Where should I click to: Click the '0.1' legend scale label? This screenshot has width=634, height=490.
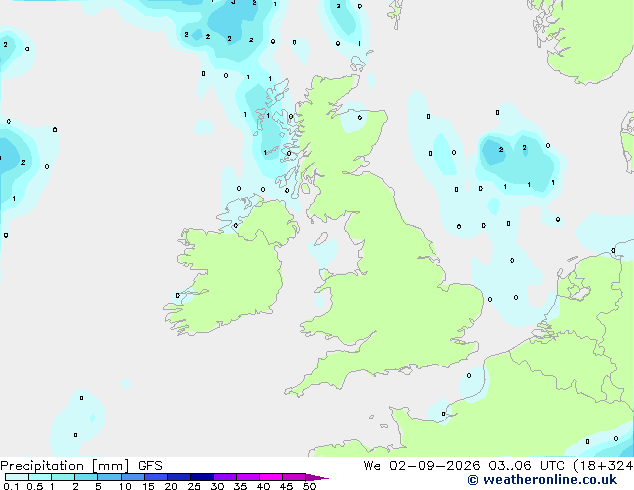11,486
